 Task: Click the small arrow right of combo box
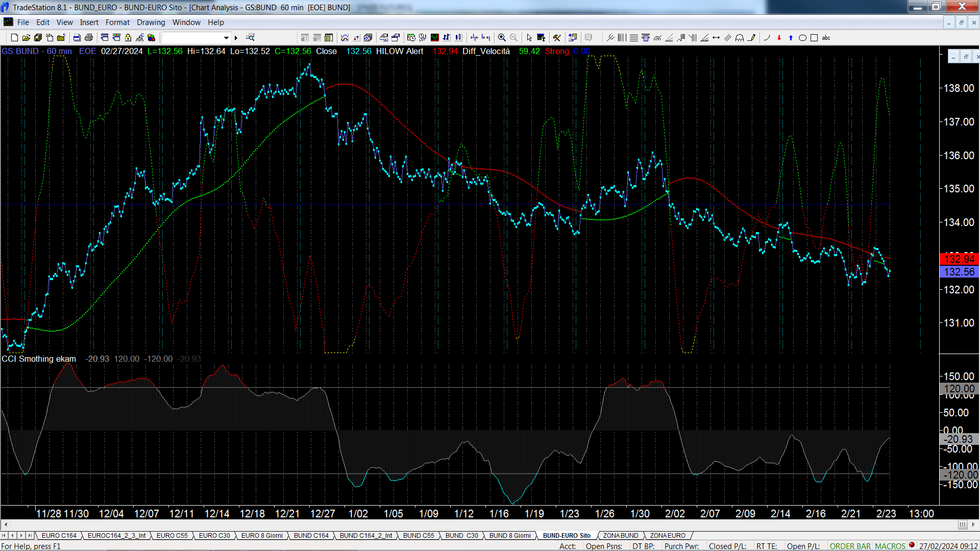click(x=236, y=38)
